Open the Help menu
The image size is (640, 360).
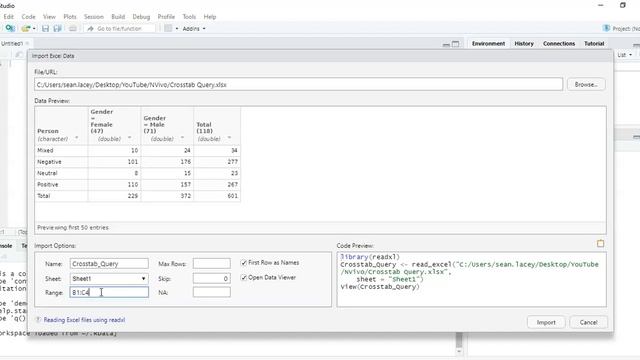210,17
